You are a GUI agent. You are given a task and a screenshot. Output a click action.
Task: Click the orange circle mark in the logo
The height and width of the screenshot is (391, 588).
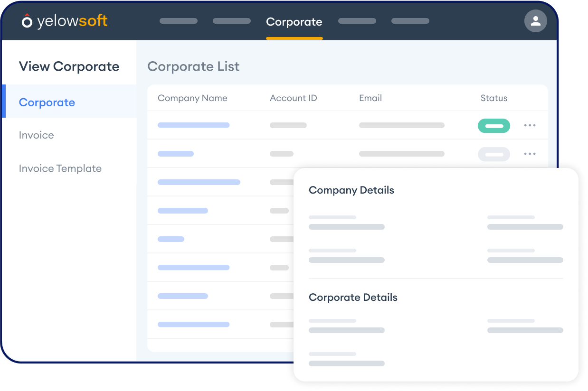coord(27,21)
